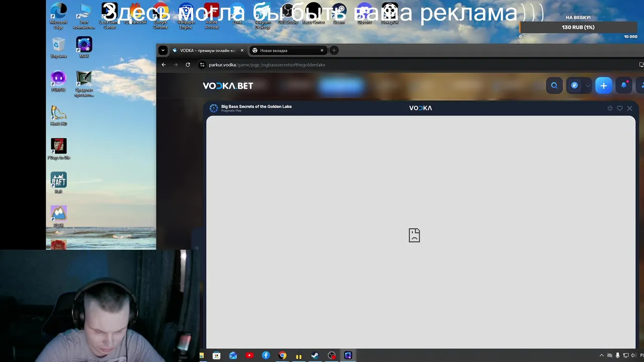Click the Big Bass game round icon

click(x=214, y=108)
